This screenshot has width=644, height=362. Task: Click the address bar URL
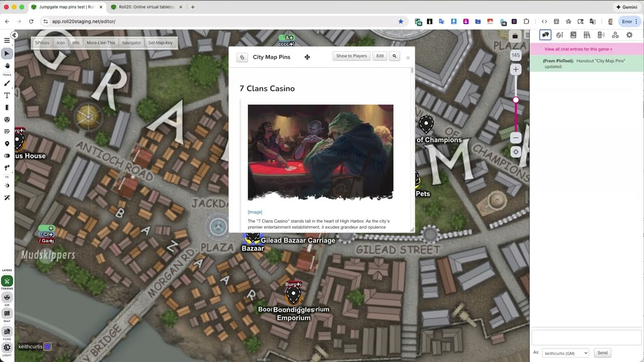pos(84,22)
